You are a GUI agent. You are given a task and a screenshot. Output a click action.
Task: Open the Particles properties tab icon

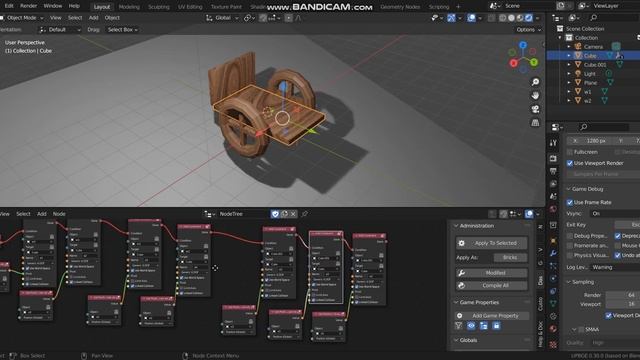pyautogui.click(x=553, y=266)
